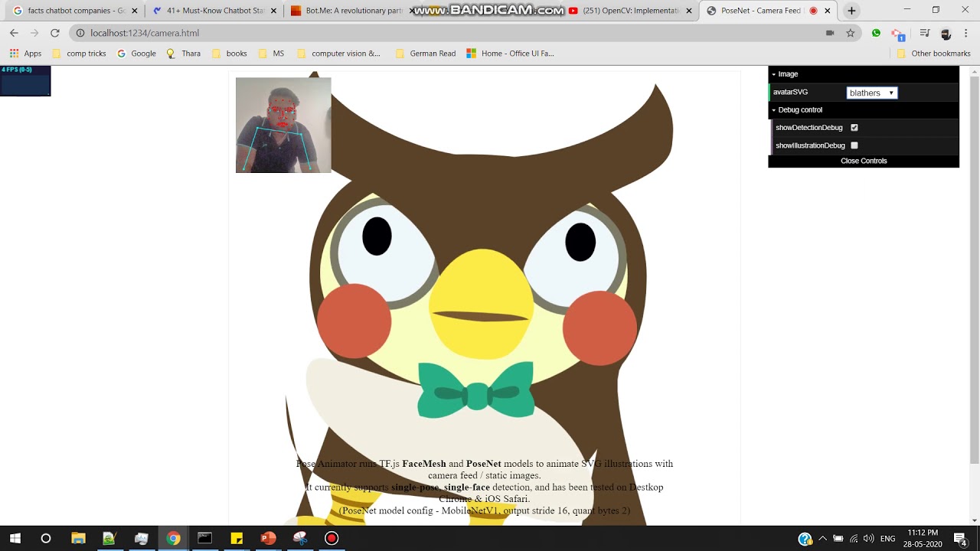The image size is (980, 551).
Task: Bookmark this page with the star icon
Action: [850, 33]
